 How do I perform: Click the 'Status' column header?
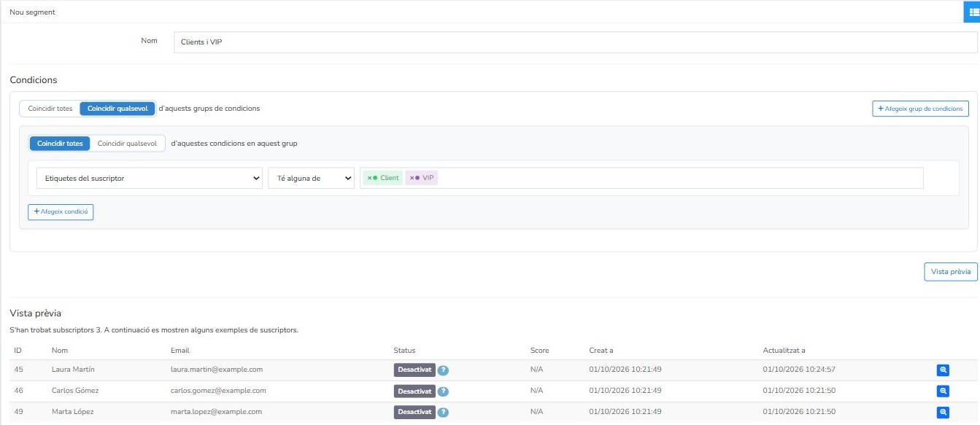(x=404, y=351)
